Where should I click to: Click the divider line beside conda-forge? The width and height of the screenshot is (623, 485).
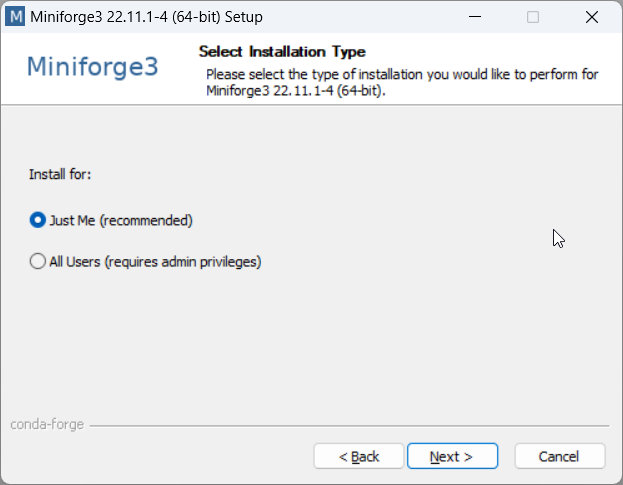pyautogui.click(x=350, y=426)
